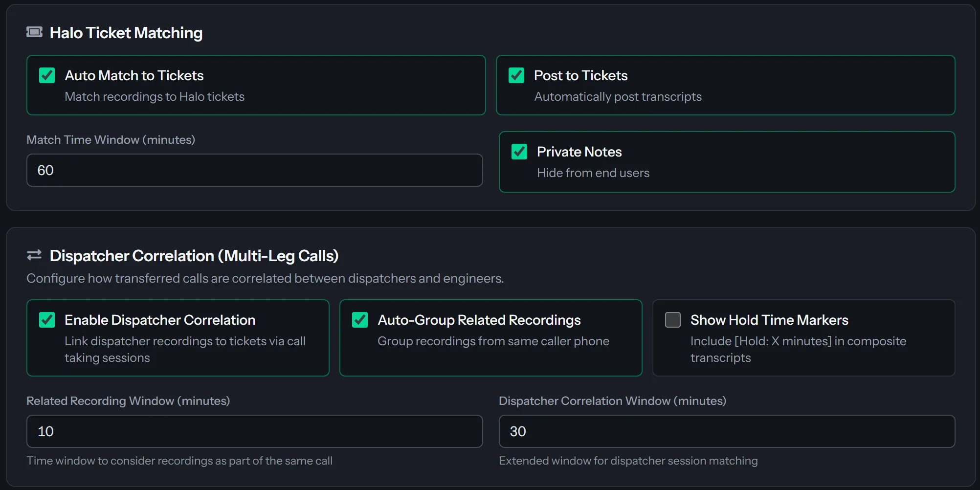Disable the Enable Dispatcher Correlation checkbox

pyautogui.click(x=47, y=320)
